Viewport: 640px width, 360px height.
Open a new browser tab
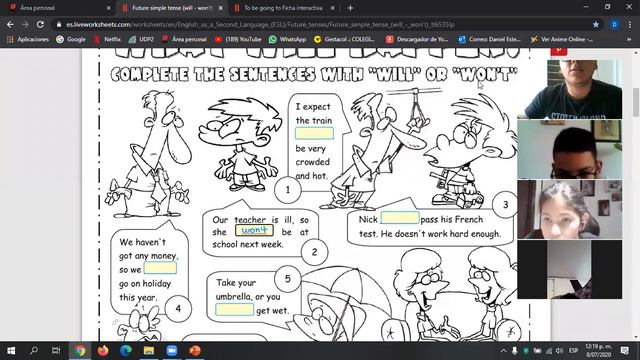[x=350, y=8]
